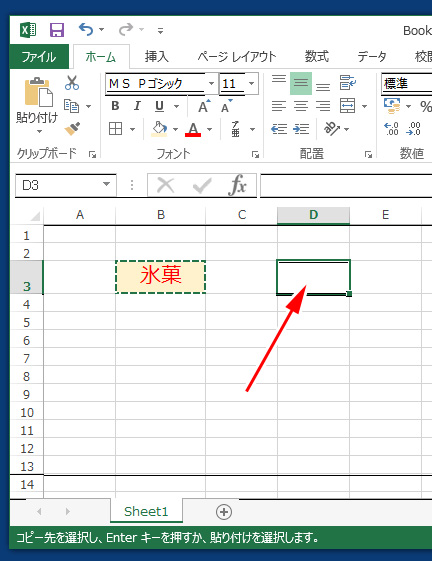Increase font size with large A

[204, 106]
